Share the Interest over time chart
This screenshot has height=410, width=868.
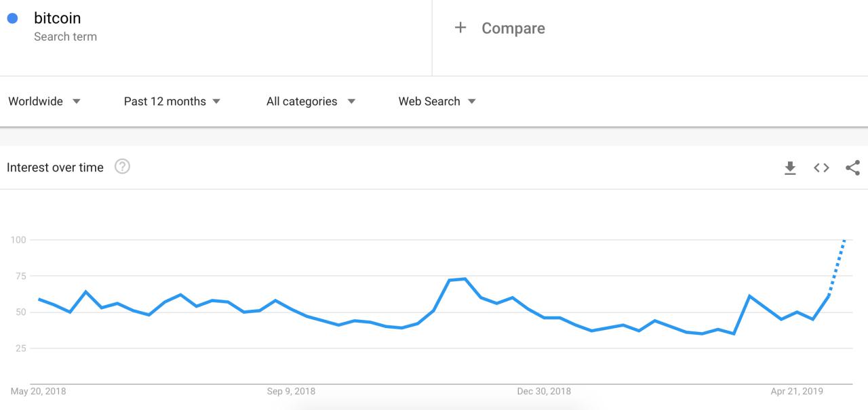(x=852, y=167)
